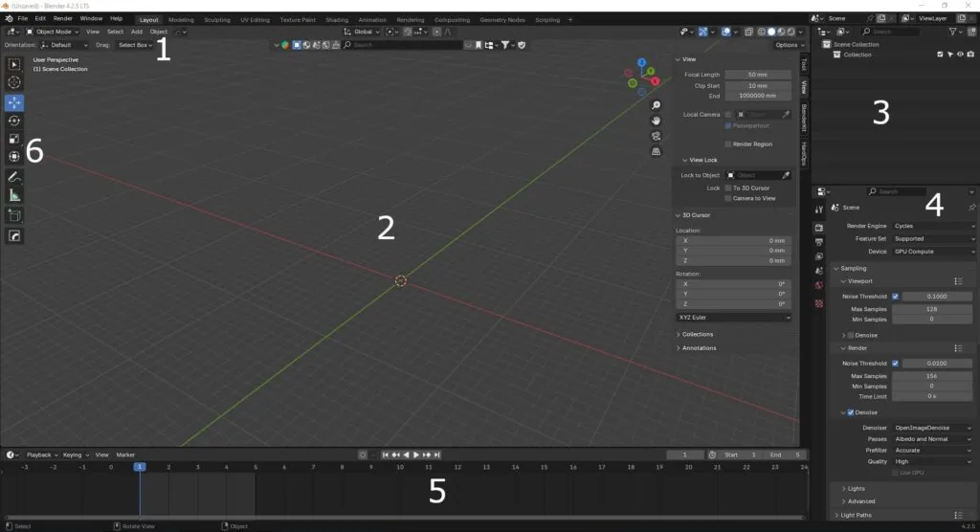Open the File menu
Viewport: 980px width, 532px height.
23,19
